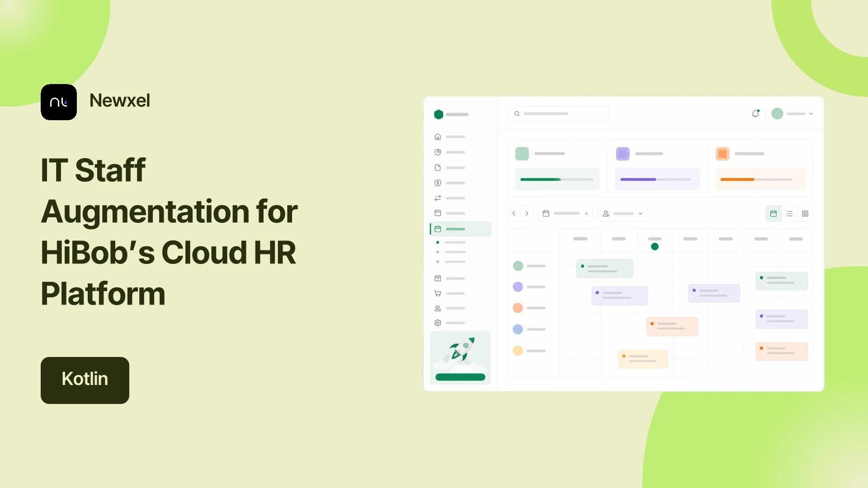
Task: Click the Newxel brand name
Action: pyautogui.click(x=120, y=101)
